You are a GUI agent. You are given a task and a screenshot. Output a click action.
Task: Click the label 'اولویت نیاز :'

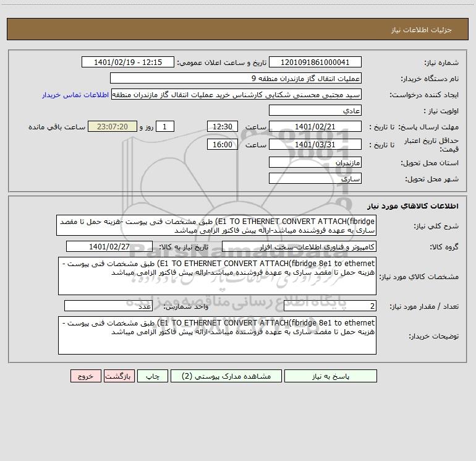441,111
